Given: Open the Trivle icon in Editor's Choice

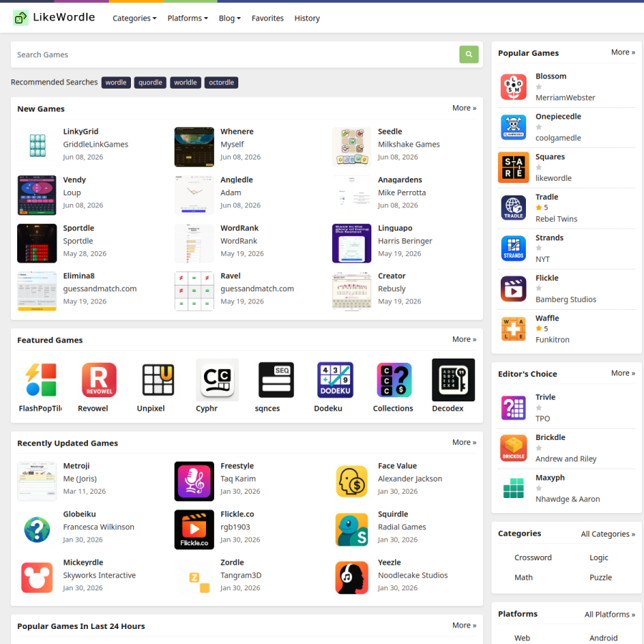Looking at the screenshot, I should coord(513,407).
